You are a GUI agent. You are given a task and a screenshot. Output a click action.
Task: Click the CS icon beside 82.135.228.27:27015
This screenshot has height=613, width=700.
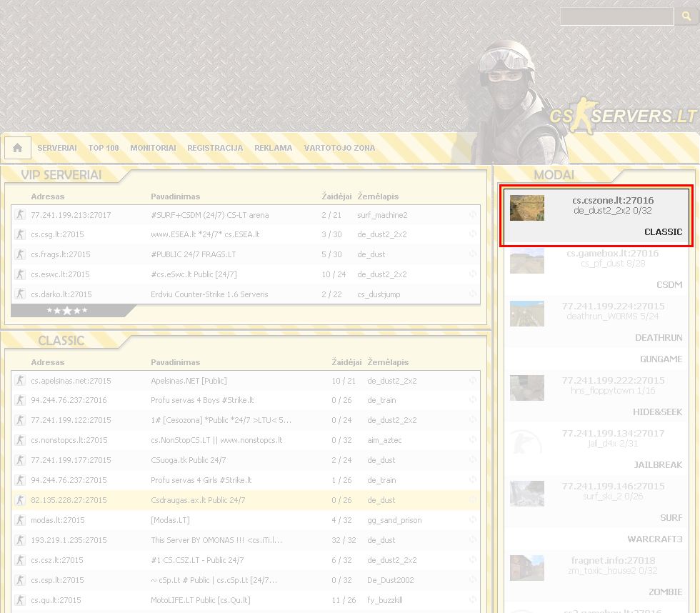click(x=20, y=500)
